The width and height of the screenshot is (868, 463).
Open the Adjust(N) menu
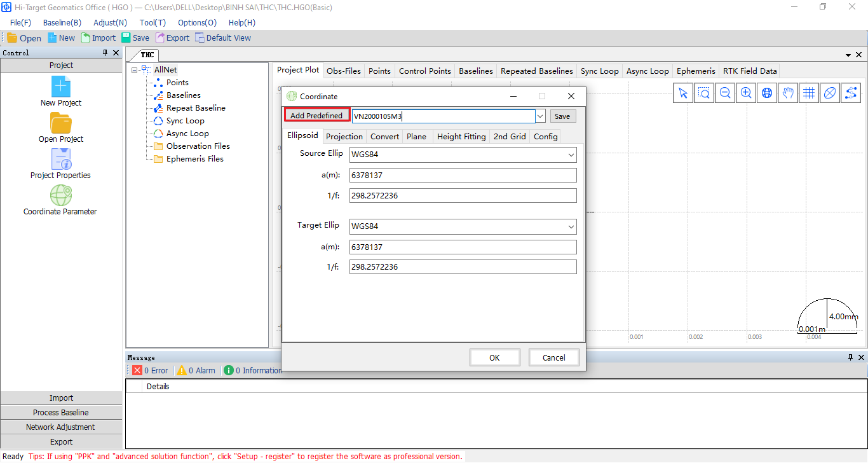tap(110, 22)
